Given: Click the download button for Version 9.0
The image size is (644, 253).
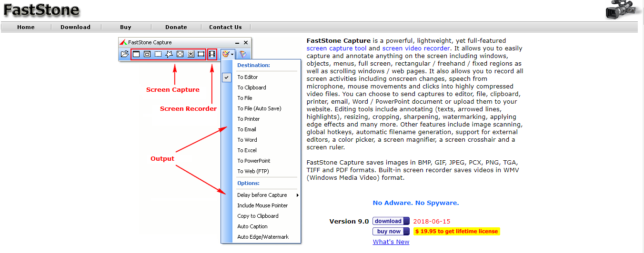Looking at the screenshot, I should 391,221.
